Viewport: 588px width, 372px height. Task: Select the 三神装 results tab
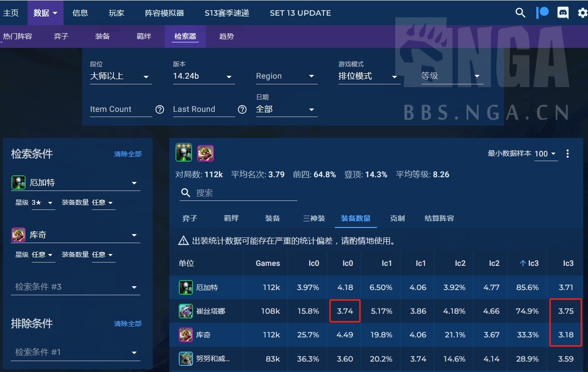click(314, 218)
